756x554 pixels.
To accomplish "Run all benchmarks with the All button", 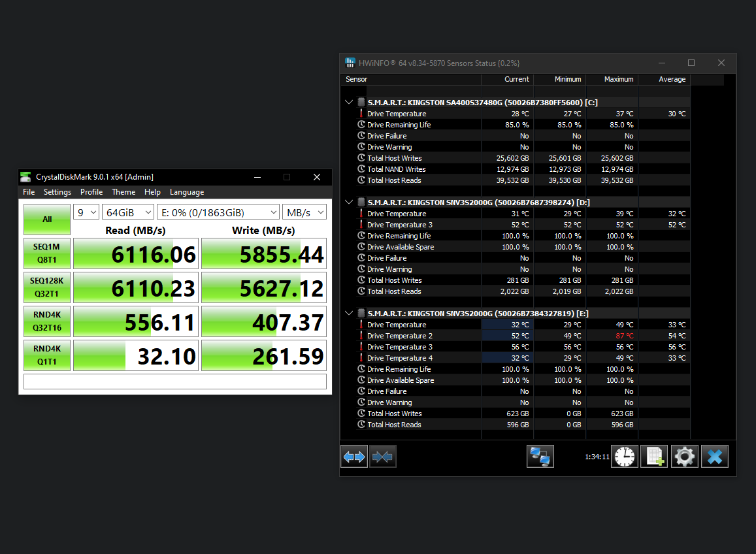I will point(47,220).
